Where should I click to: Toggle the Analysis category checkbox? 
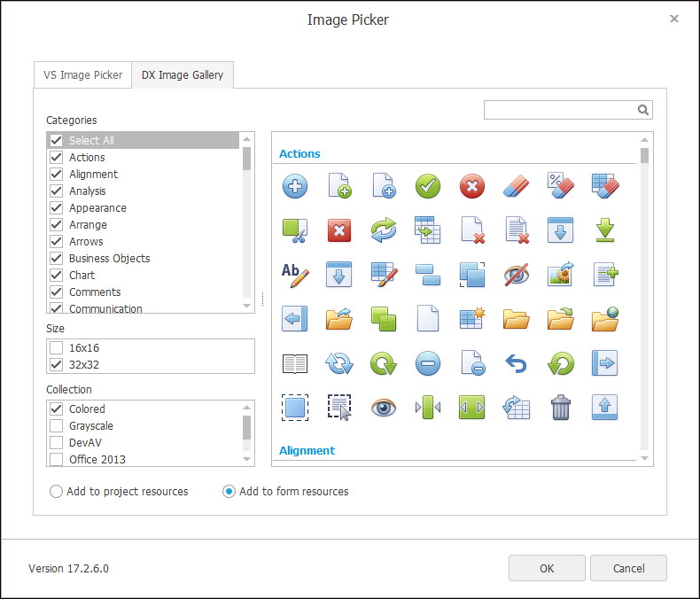click(56, 191)
